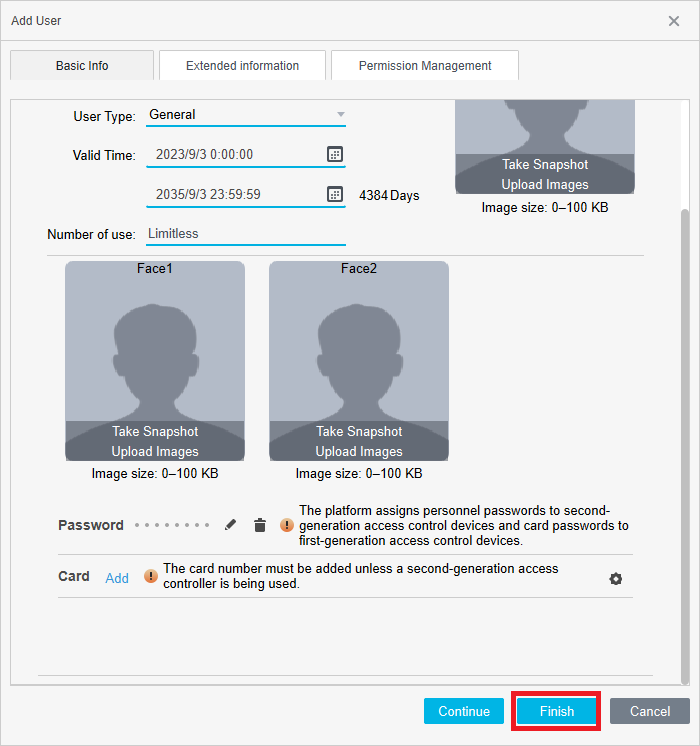700x746 pixels.
Task: Close the Add User dialog
Action: click(x=674, y=21)
